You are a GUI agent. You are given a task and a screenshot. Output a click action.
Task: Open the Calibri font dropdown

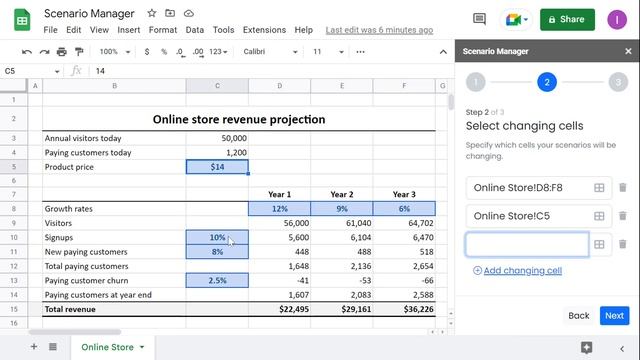coord(270,52)
